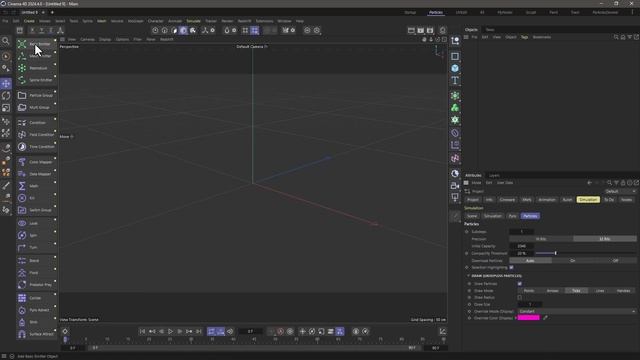The height and width of the screenshot is (360, 640).
Task: Add a Spline Emitter object
Action: tap(36, 80)
